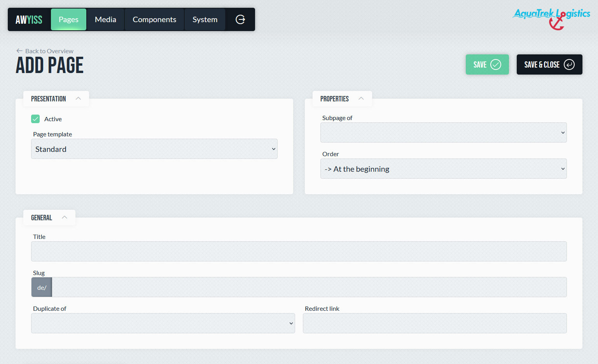This screenshot has width=598, height=364.
Task: Switch to the Media tab
Action: click(x=105, y=19)
